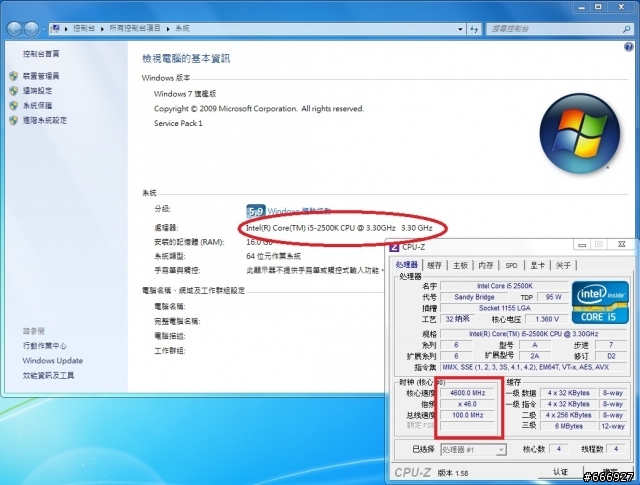
Task: Select the SPD tab in CPU-Z
Action: click(x=511, y=265)
